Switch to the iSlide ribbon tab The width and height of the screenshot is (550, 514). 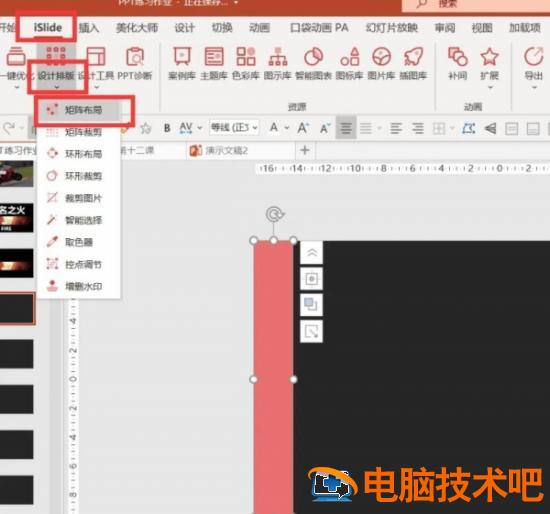point(48,28)
